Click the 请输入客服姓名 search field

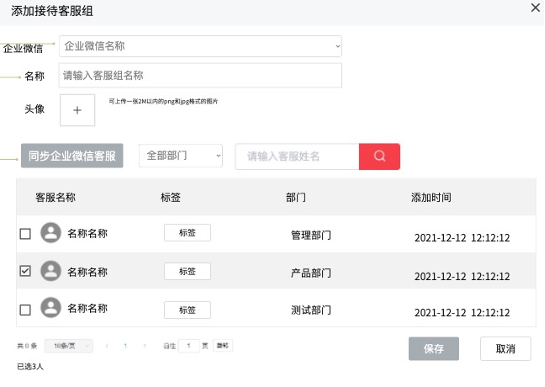pos(297,156)
